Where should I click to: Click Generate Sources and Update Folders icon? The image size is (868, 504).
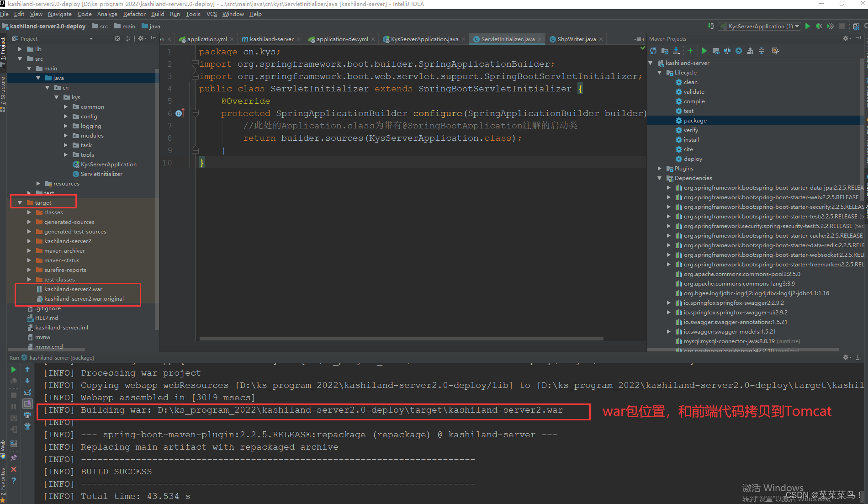point(665,51)
